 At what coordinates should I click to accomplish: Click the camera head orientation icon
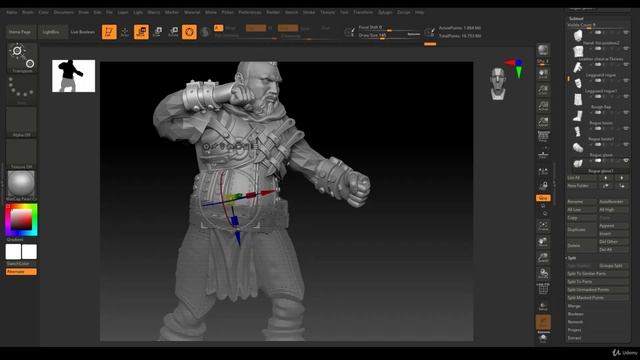coord(498,84)
